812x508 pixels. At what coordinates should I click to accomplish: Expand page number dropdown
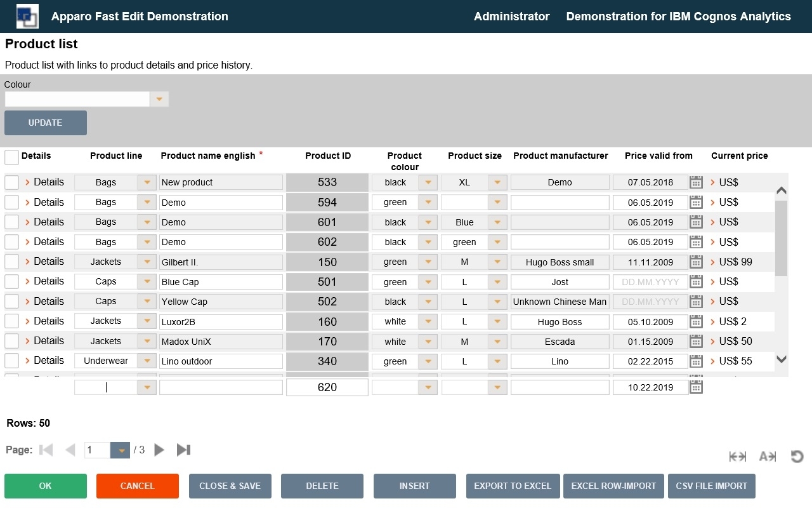[120, 450]
